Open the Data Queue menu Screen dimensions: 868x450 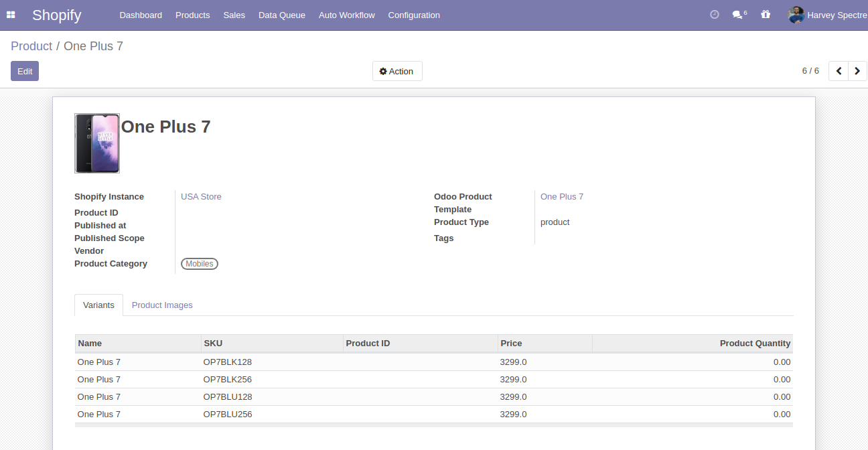(281, 15)
